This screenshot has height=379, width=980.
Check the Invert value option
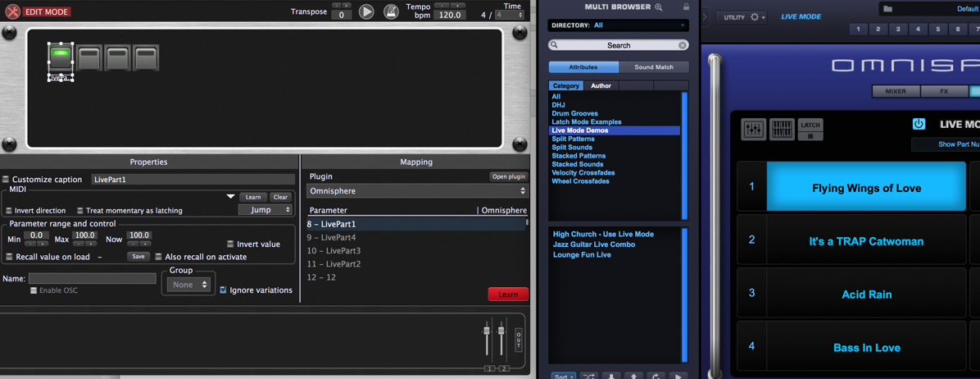point(230,244)
